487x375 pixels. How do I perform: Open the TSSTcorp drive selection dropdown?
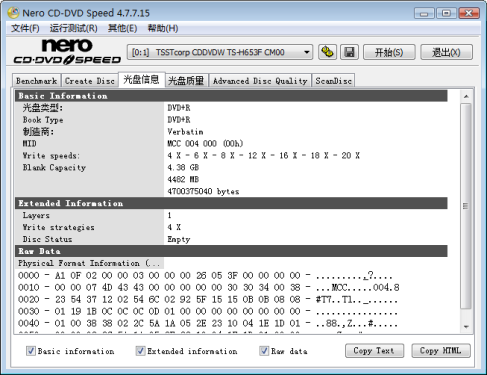click(x=220, y=52)
